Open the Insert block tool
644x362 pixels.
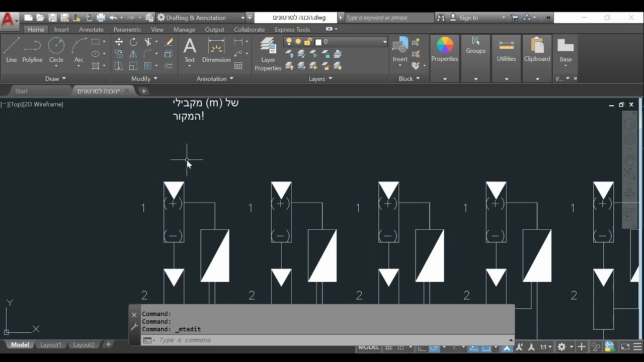[400, 50]
